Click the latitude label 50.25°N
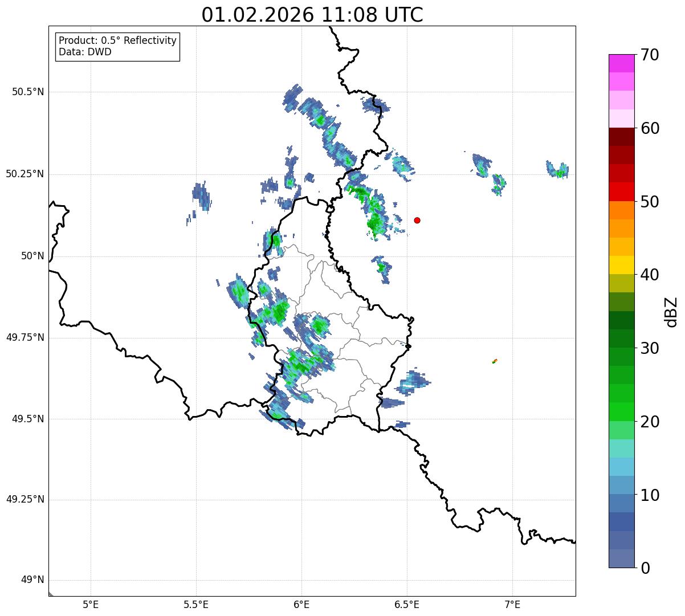685x616 pixels. coord(25,174)
